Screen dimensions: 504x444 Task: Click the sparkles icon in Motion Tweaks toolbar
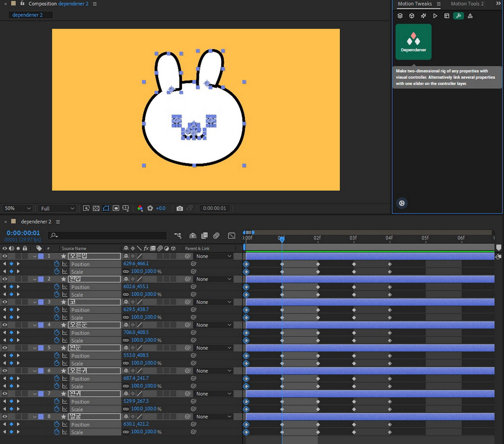click(423, 16)
